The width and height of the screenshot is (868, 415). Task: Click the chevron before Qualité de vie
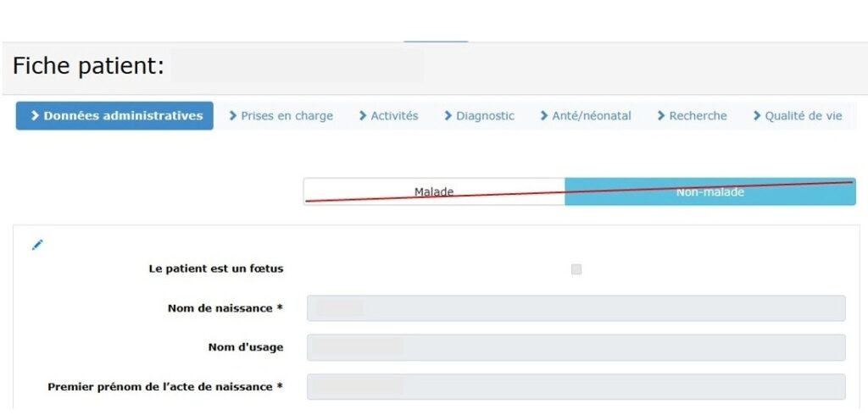(x=757, y=116)
